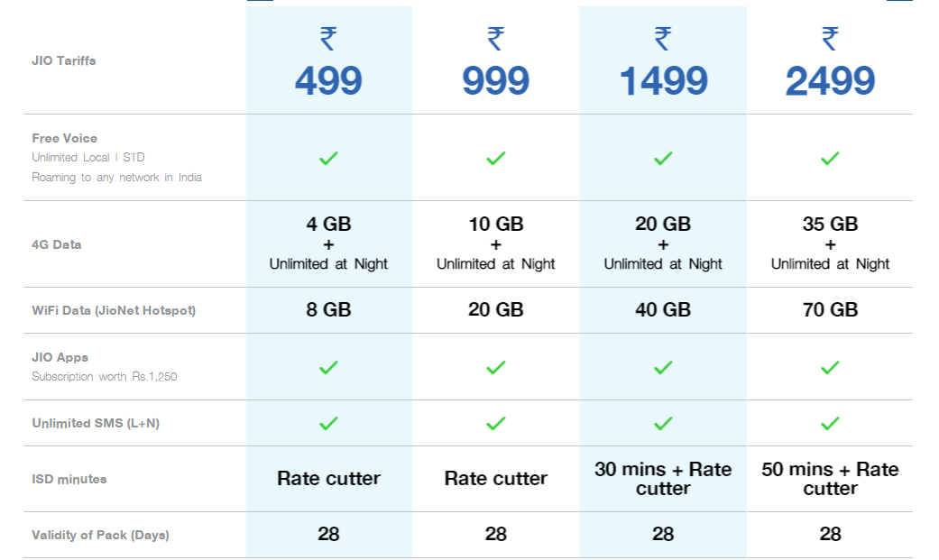The image size is (939, 560).
Task: Click the Unlimited SMS checkmark for 499 plan
Action: click(x=328, y=423)
